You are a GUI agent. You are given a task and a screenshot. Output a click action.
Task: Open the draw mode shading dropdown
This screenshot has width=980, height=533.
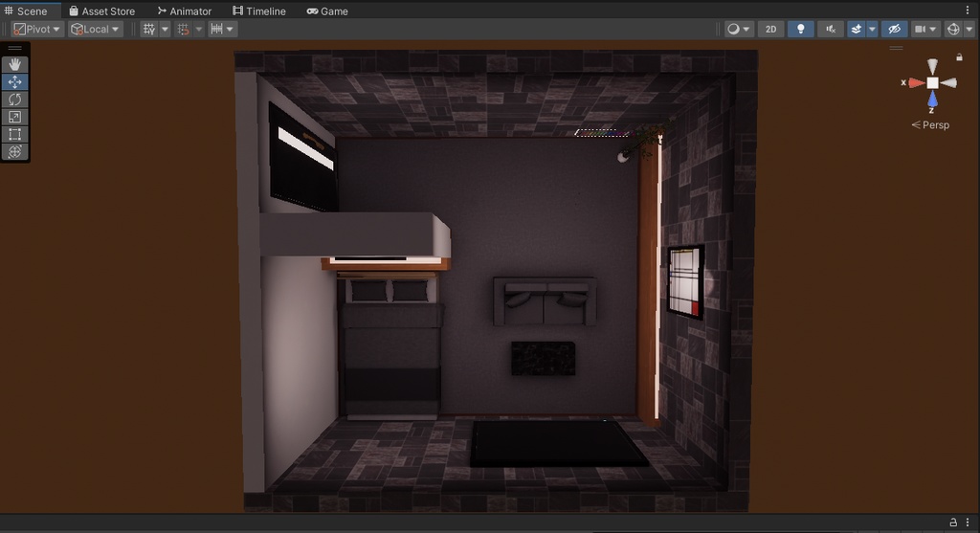[739, 29]
